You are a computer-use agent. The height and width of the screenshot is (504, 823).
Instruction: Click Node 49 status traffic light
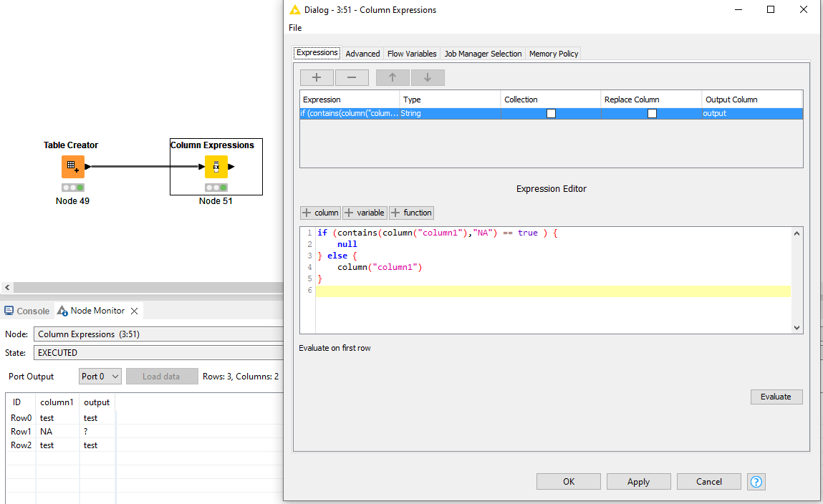72,188
